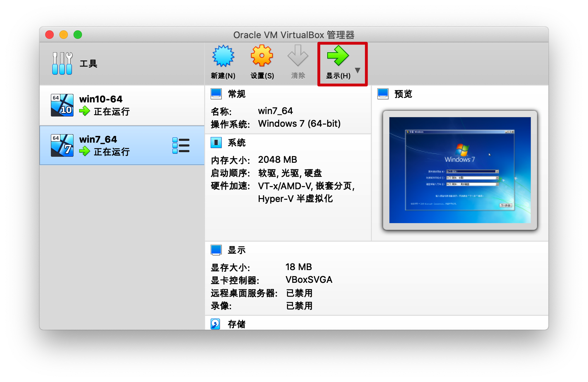This screenshot has width=588, height=382.
Task: Open the Display (显示) section header in details
Action: (x=236, y=250)
